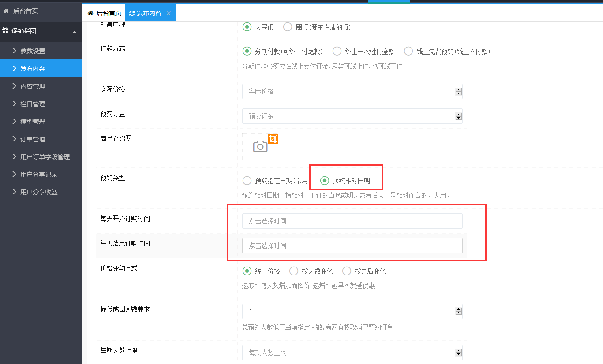
Task: Select 按人数变化 price change mode
Action: pyautogui.click(x=294, y=271)
